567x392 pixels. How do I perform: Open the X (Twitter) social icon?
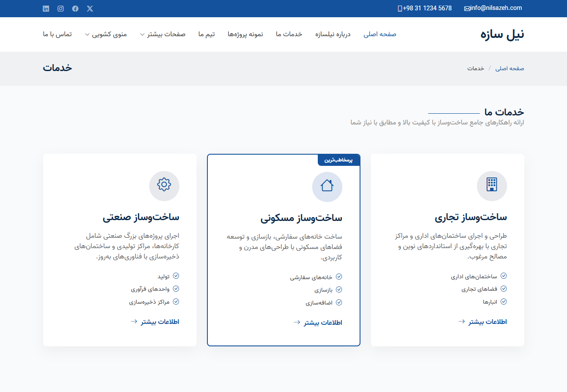(90, 9)
